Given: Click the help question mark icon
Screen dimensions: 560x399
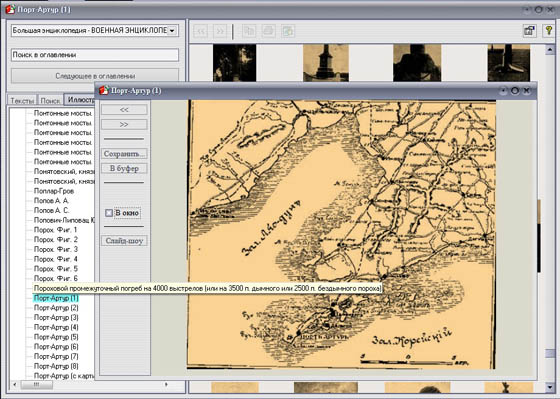Looking at the screenshot, I should (x=549, y=31).
